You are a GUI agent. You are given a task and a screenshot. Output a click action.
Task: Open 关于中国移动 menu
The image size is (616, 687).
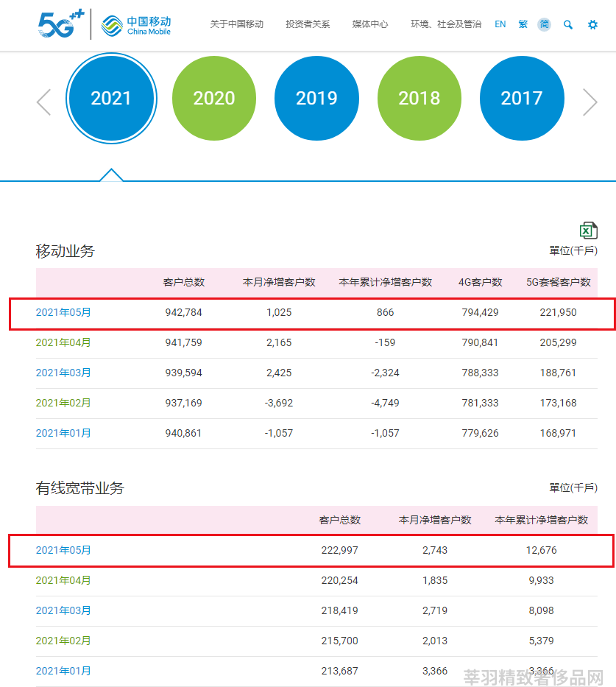click(x=236, y=24)
